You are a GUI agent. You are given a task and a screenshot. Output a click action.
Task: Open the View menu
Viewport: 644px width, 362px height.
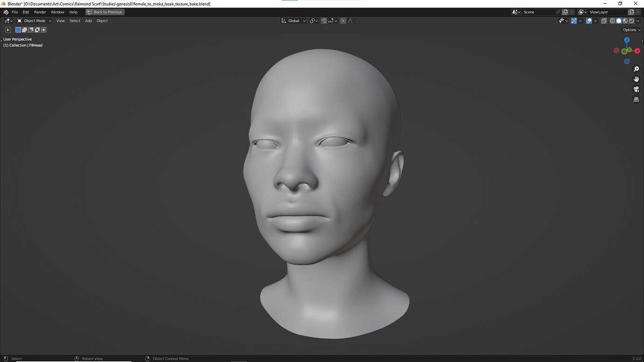tap(60, 21)
